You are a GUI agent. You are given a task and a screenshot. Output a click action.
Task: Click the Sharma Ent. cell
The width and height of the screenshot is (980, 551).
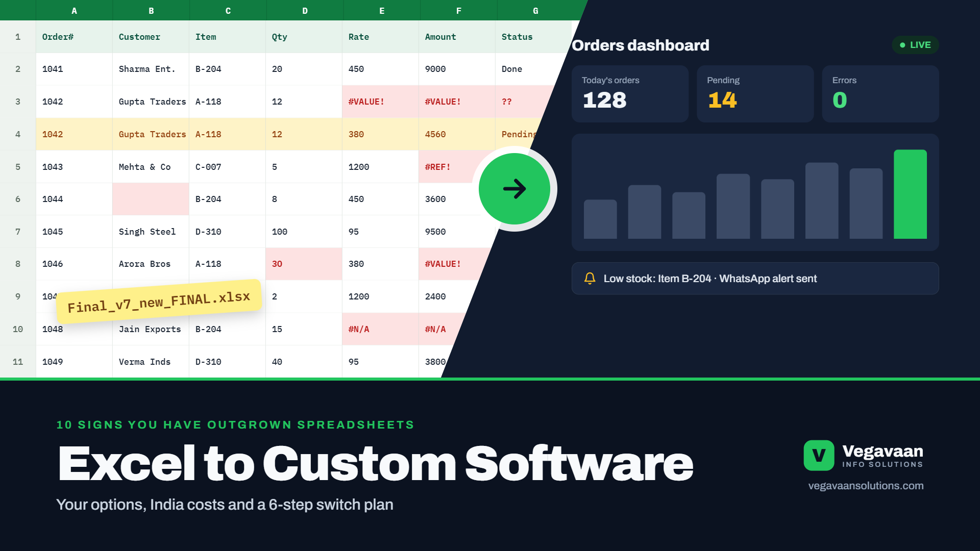[x=151, y=69]
